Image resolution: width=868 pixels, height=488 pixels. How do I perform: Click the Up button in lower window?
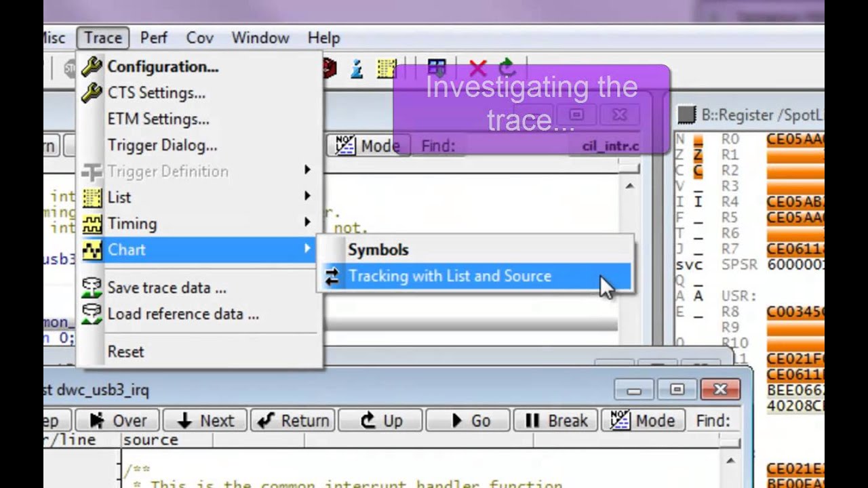pyautogui.click(x=380, y=421)
